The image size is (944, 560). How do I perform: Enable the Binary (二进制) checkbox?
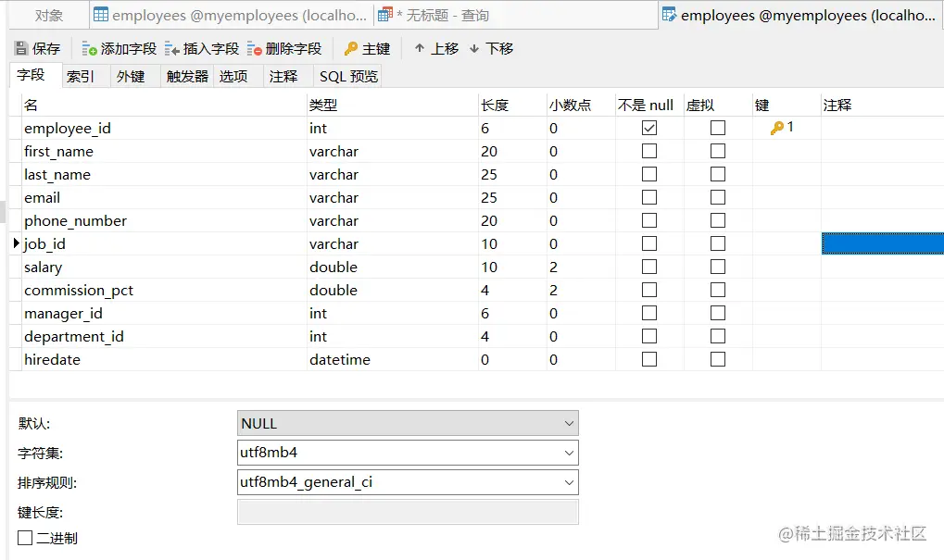point(25,538)
